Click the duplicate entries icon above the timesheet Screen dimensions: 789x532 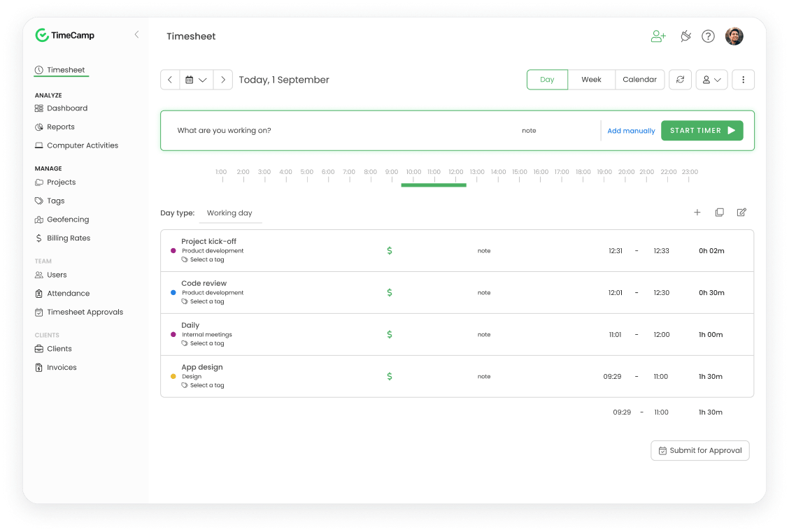coord(720,212)
